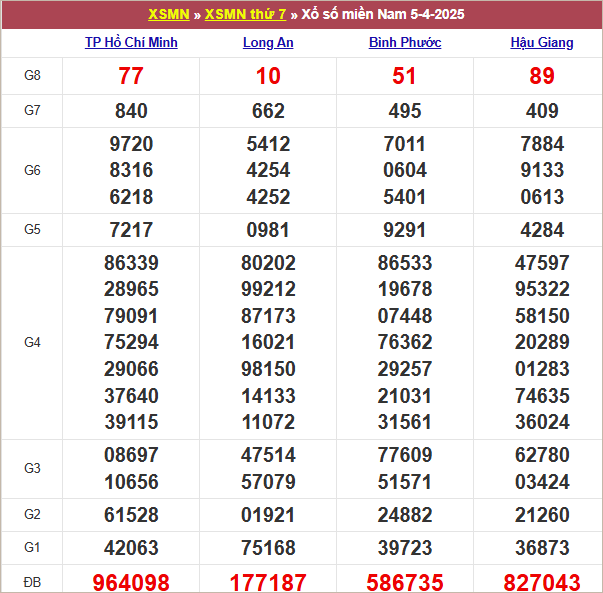The height and width of the screenshot is (593, 603).
Task: Click G5 number 0981
Action: (268, 230)
